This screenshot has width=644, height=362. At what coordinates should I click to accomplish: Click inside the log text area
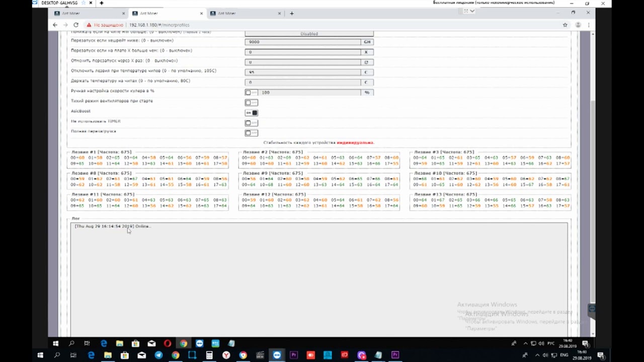pos(319,279)
